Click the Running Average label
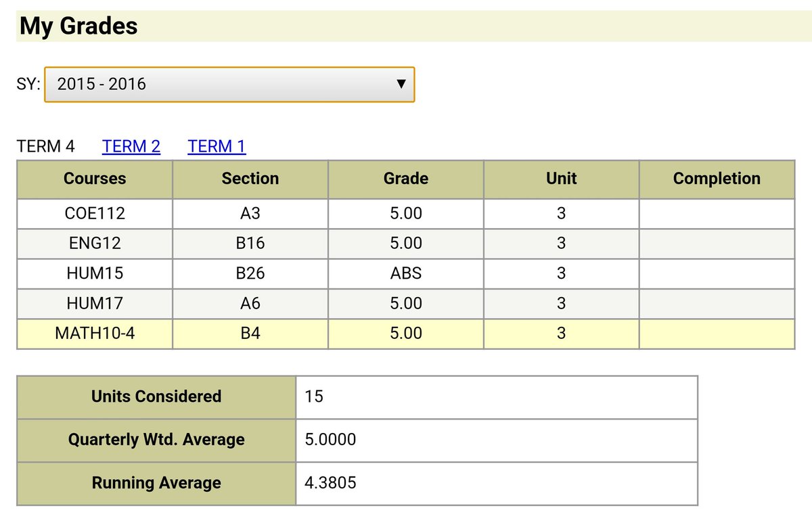Screen dimensions: 812x521 click(156, 483)
